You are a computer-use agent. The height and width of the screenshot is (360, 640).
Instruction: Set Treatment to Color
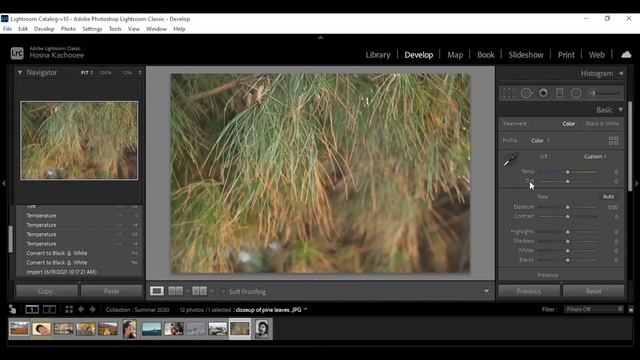(569, 124)
